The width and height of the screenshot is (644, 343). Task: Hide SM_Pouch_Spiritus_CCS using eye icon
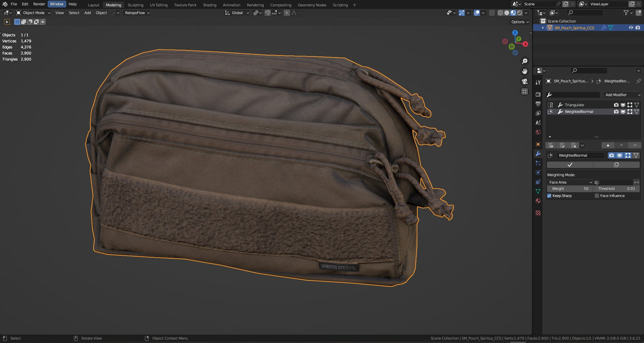tap(631, 28)
